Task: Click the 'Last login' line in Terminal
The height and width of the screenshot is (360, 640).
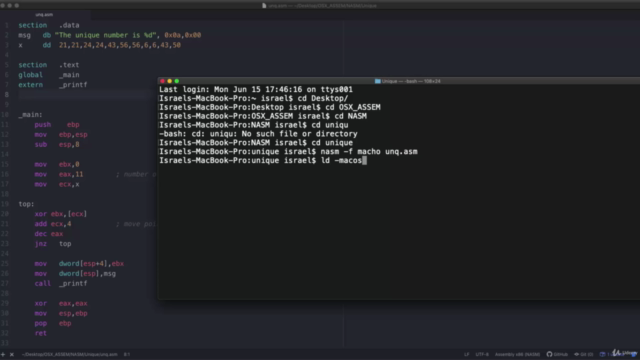Action: [256, 89]
